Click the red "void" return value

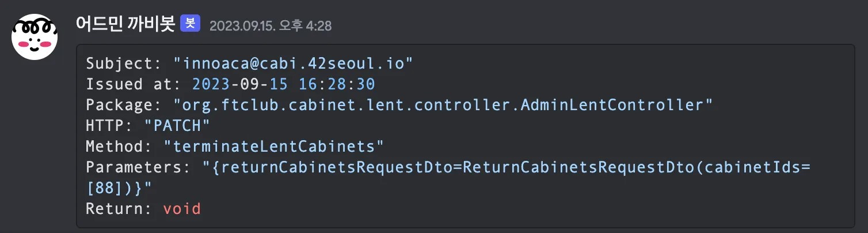(182, 209)
